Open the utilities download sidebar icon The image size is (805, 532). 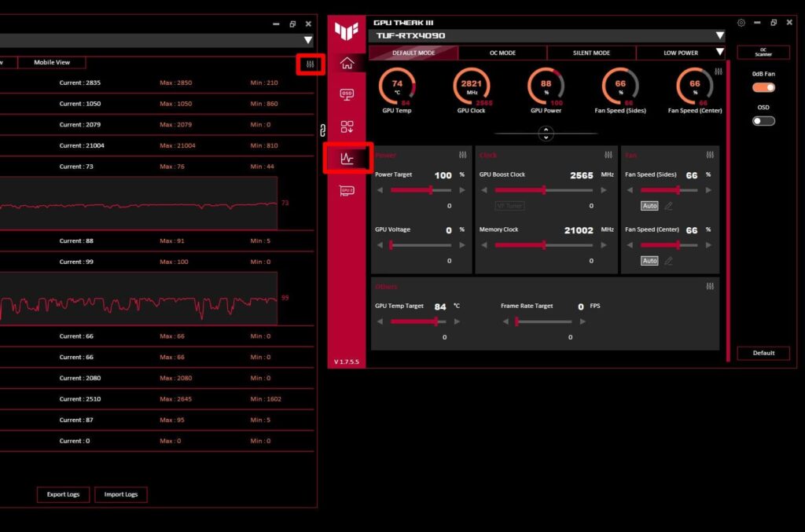[347, 127]
